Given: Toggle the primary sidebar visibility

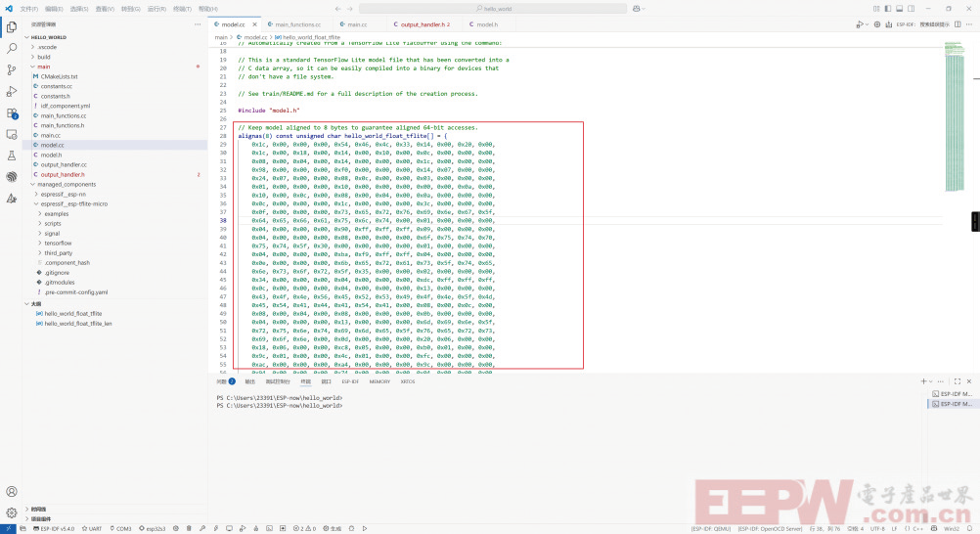Looking at the screenshot, I should (x=887, y=9).
